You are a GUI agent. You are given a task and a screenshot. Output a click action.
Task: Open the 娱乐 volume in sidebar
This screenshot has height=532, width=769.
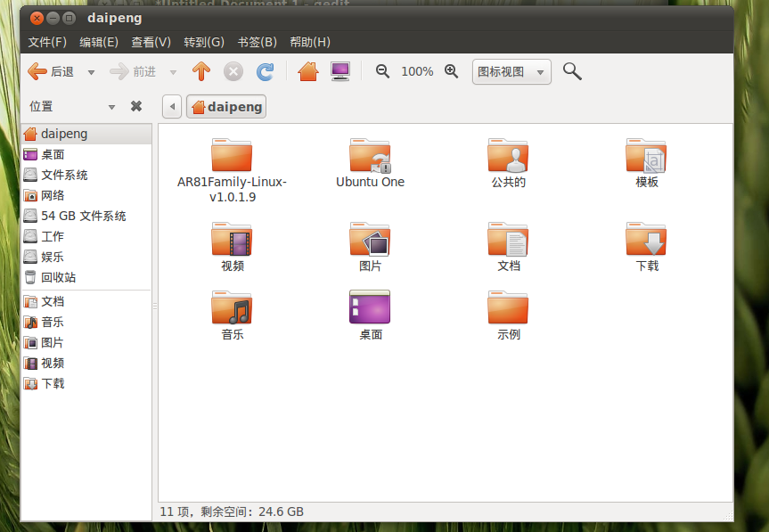tap(86, 257)
